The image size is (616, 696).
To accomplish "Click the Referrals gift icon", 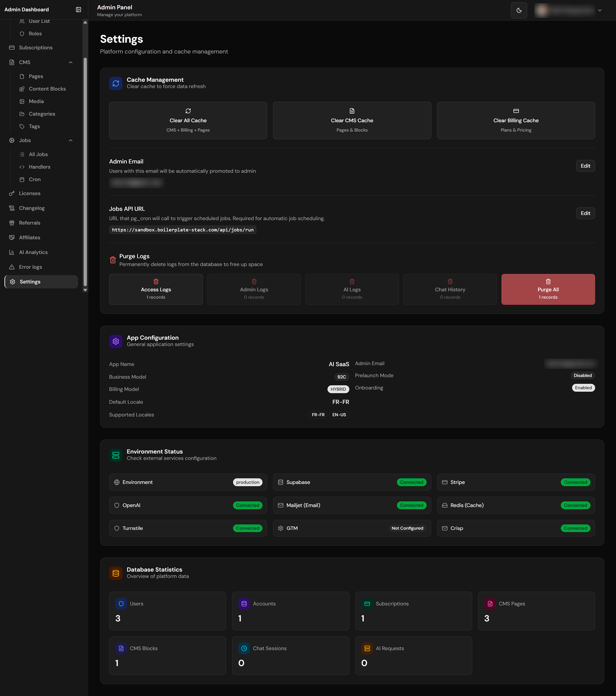I will pyautogui.click(x=12, y=223).
